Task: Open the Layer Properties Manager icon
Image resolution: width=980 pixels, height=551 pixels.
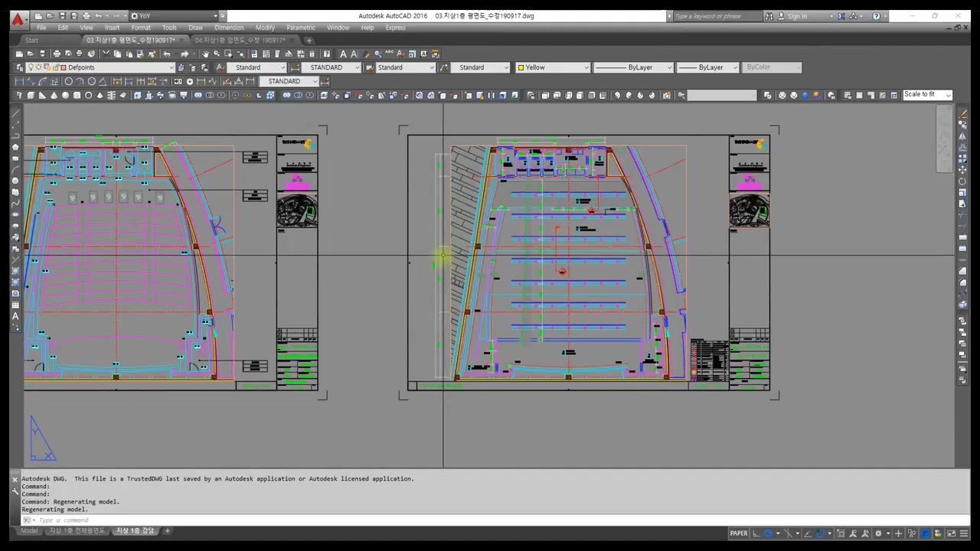Action: (x=20, y=67)
